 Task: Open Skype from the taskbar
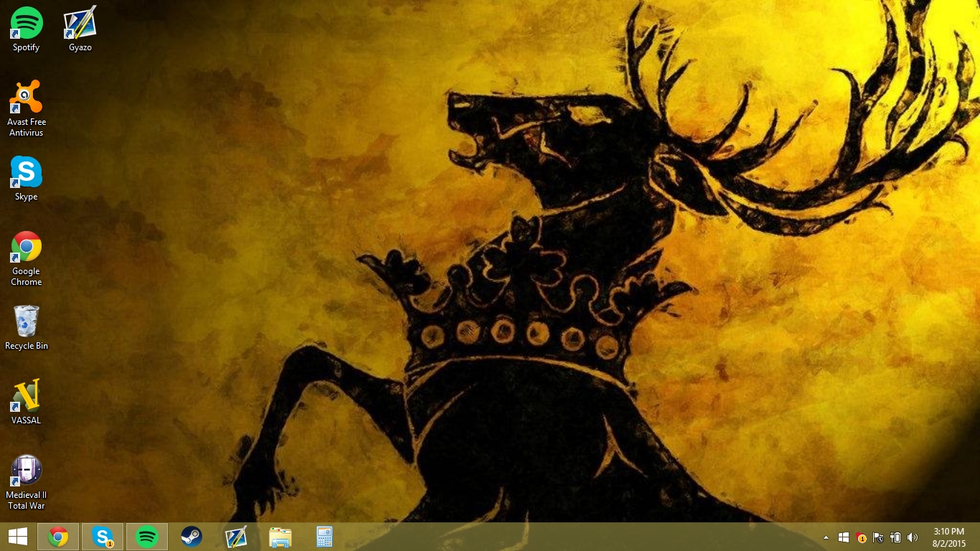pos(103,537)
